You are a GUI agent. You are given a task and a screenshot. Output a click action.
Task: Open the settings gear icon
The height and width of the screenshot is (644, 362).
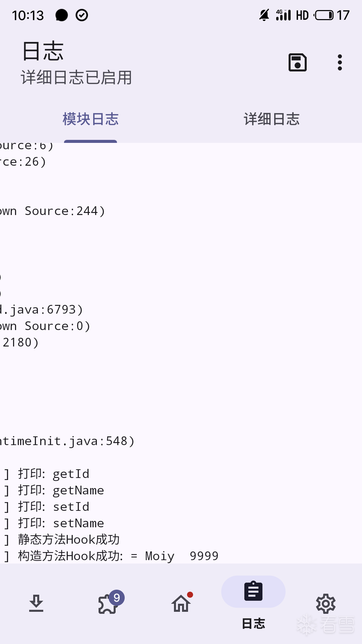coord(325,604)
